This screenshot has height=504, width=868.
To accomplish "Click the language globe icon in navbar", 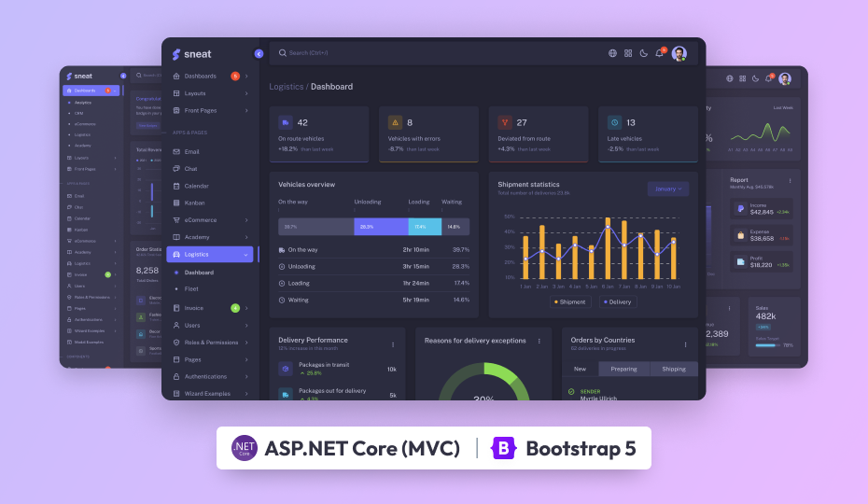I will (x=612, y=53).
